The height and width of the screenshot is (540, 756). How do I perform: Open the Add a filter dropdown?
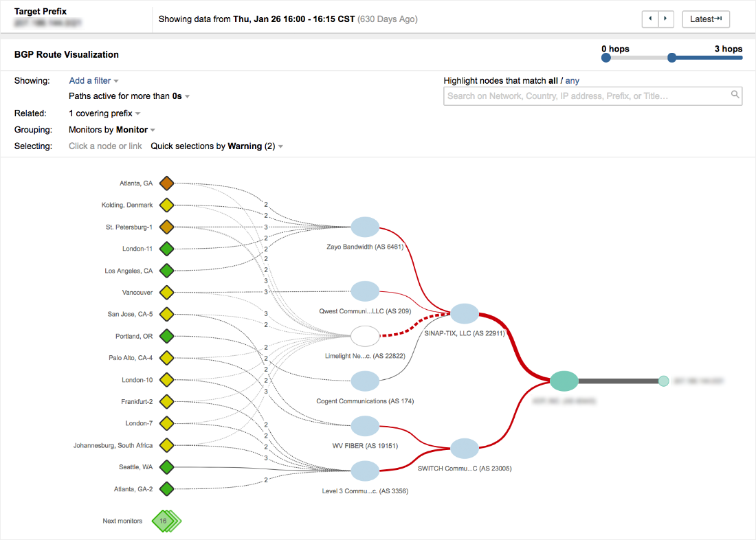[x=93, y=80]
